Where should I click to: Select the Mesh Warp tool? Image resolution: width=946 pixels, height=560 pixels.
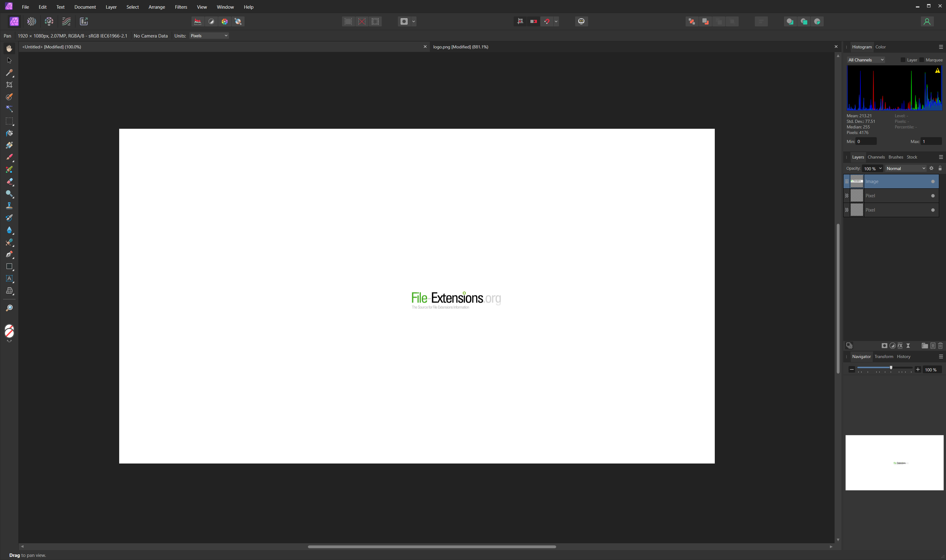[x=9, y=291]
